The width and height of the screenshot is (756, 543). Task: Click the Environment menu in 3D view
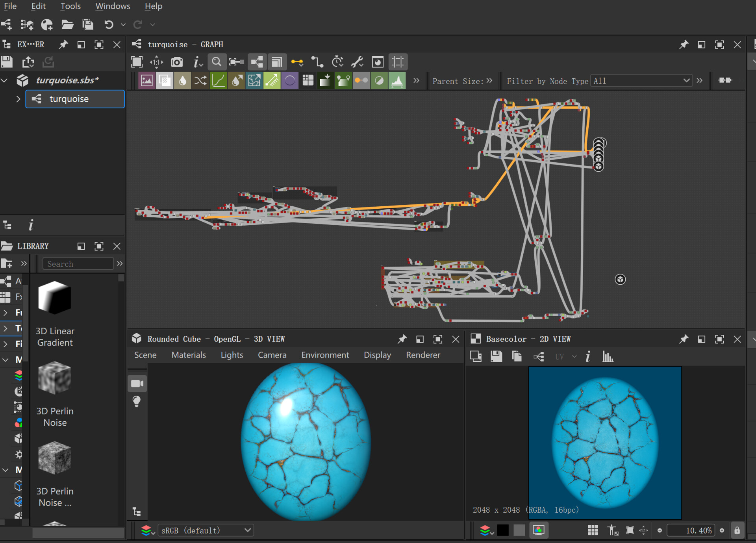[325, 355]
